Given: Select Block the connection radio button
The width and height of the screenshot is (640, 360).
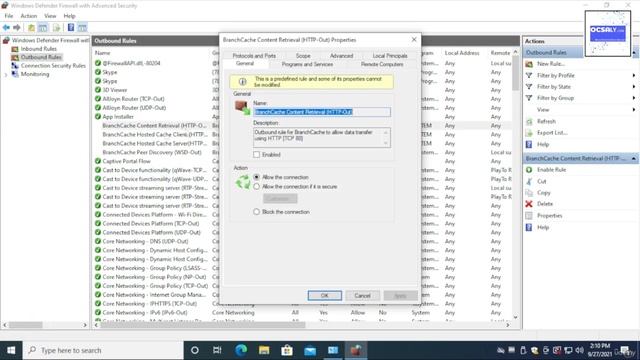Looking at the screenshot, I should (x=256, y=212).
